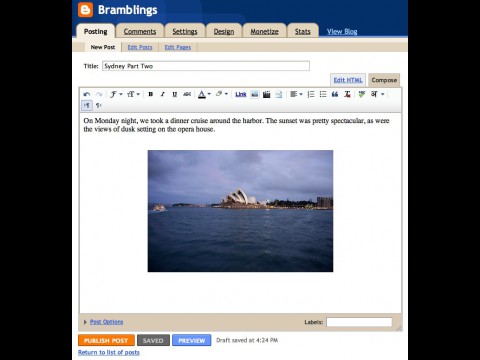Switch to the Design tab

point(224,32)
